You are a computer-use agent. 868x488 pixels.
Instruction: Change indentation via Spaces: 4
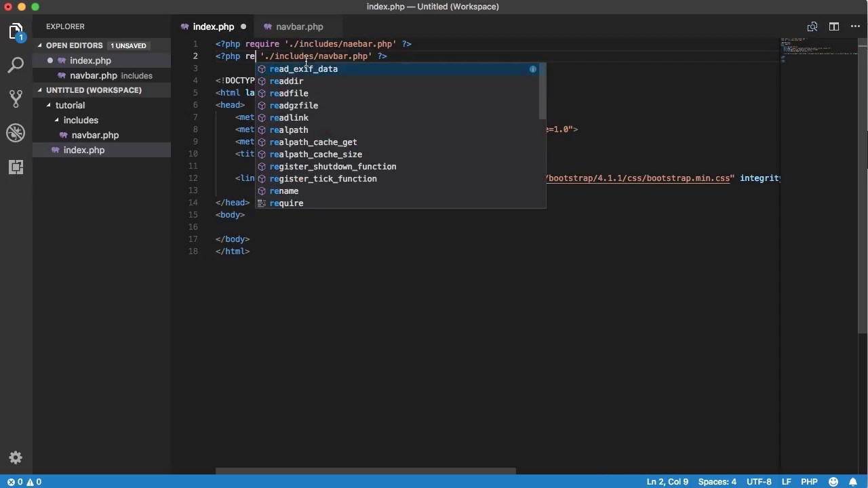pyautogui.click(x=717, y=482)
